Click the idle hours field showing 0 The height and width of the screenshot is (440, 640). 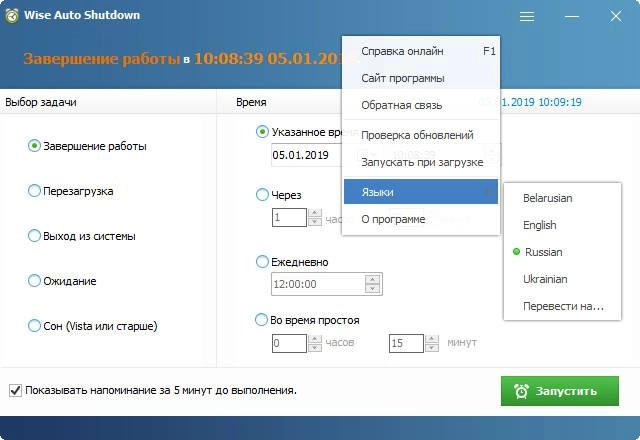(289, 343)
